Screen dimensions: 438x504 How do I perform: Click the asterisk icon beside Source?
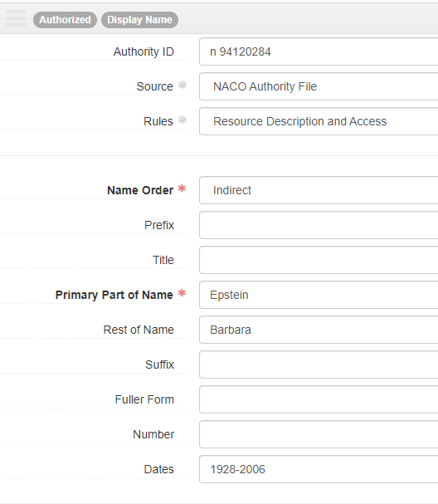(182, 85)
